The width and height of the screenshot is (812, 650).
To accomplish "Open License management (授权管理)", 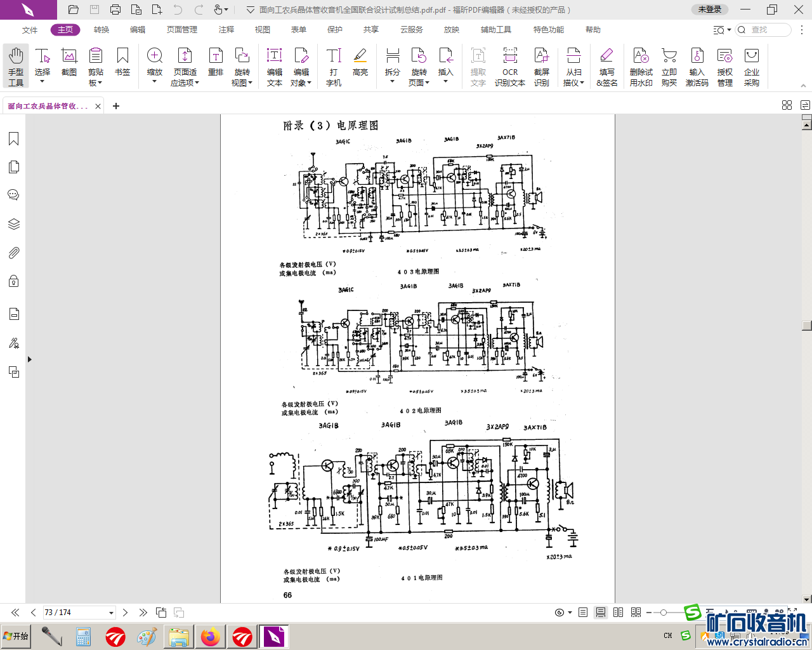I will (x=725, y=66).
